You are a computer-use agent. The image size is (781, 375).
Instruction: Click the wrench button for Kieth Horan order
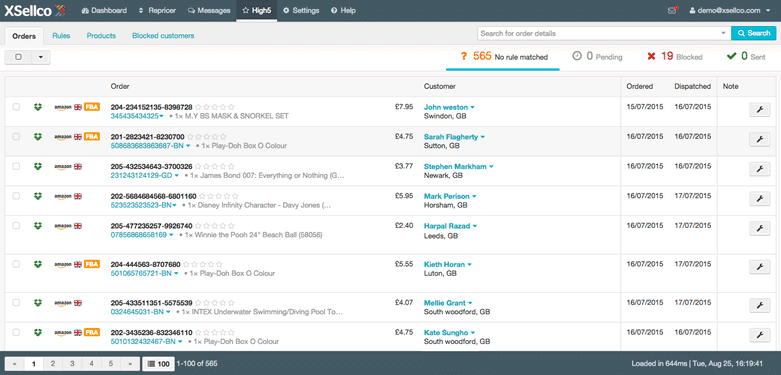click(x=760, y=267)
